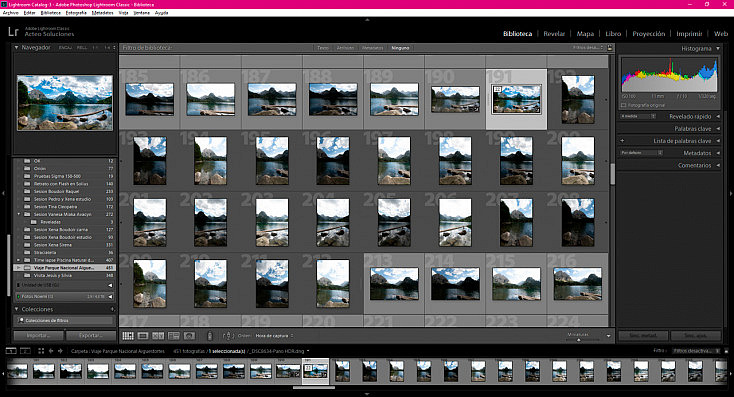The width and height of the screenshot is (734, 397).
Task: Open Survey view icon in toolbar
Action: [x=174, y=336]
